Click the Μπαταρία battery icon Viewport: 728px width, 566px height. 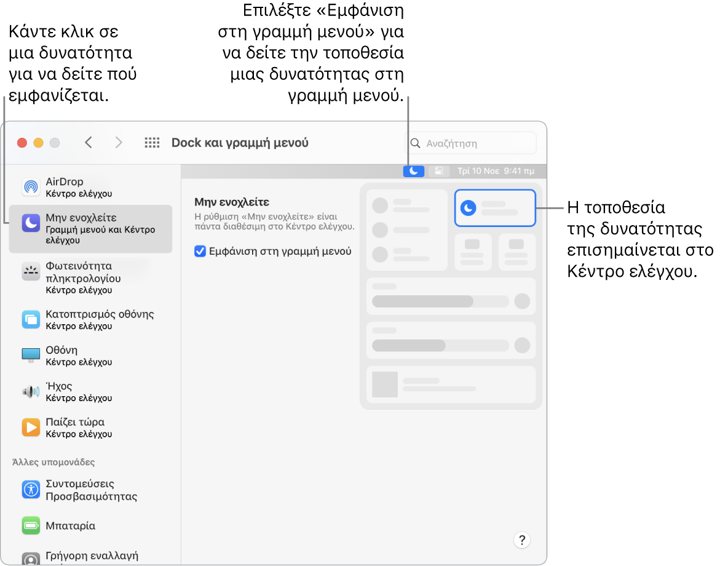31,525
